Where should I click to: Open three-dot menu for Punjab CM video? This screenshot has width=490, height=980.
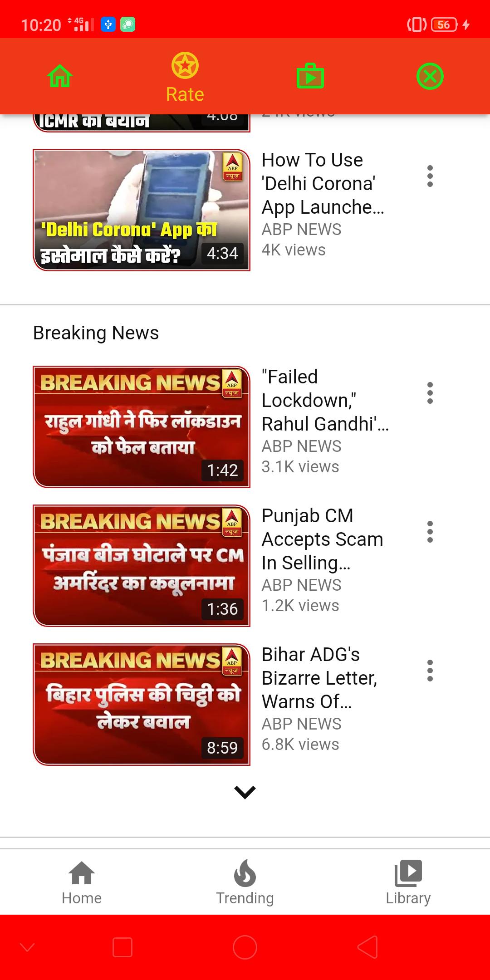[430, 532]
